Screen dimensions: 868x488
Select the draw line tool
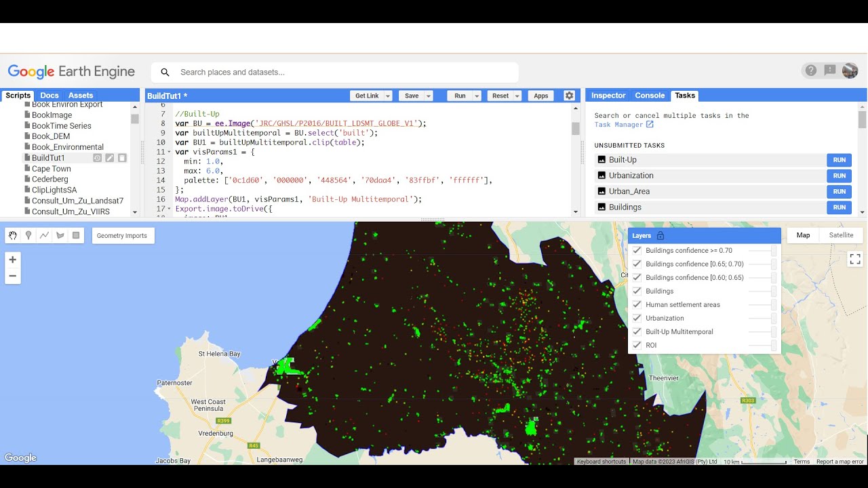coord(44,235)
